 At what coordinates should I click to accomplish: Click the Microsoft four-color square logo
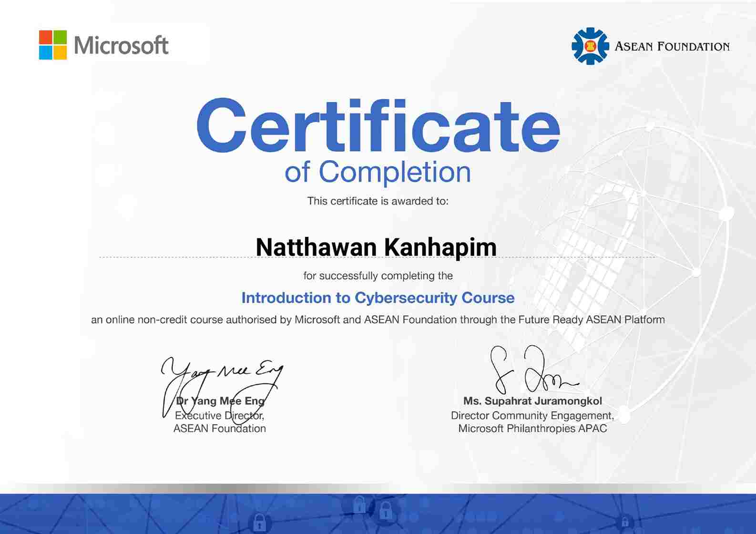click(53, 45)
